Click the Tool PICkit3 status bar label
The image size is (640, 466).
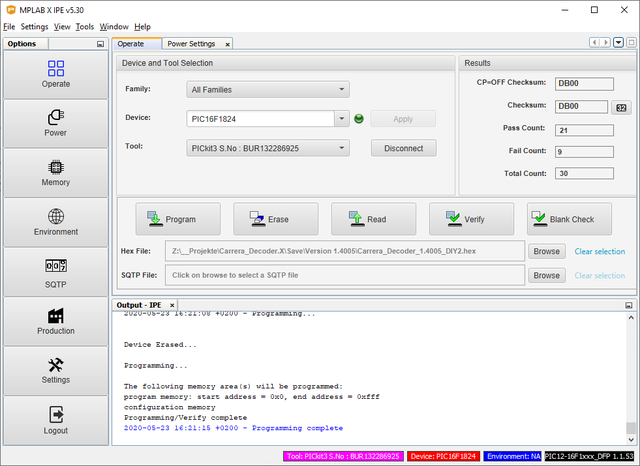pos(343,456)
